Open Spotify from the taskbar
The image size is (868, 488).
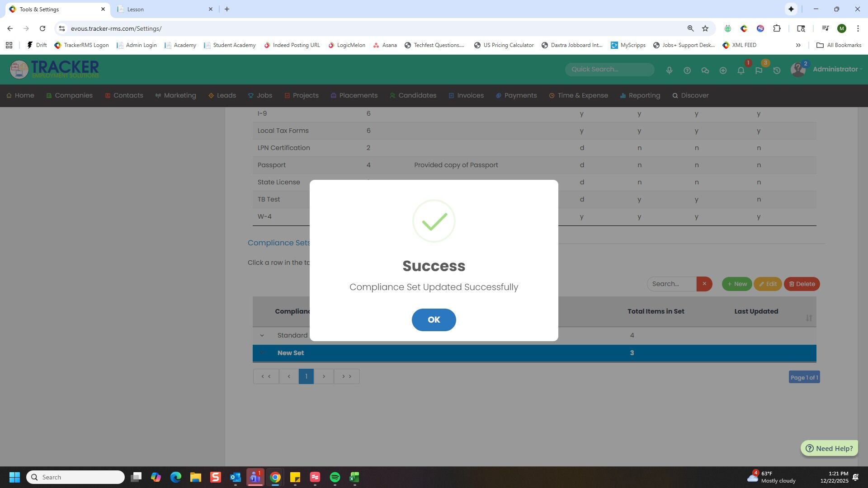[x=335, y=478]
